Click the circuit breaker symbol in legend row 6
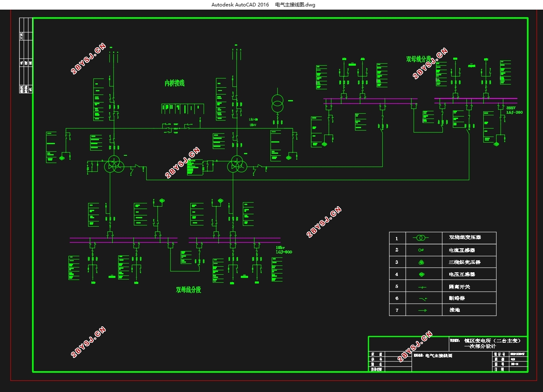 click(x=423, y=299)
